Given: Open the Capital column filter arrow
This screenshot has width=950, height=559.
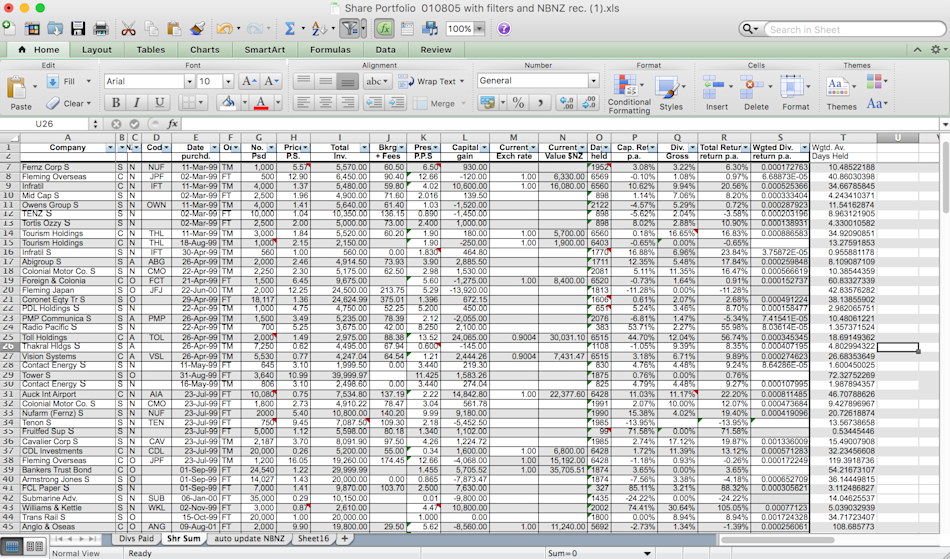Looking at the screenshot, I should [x=484, y=148].
